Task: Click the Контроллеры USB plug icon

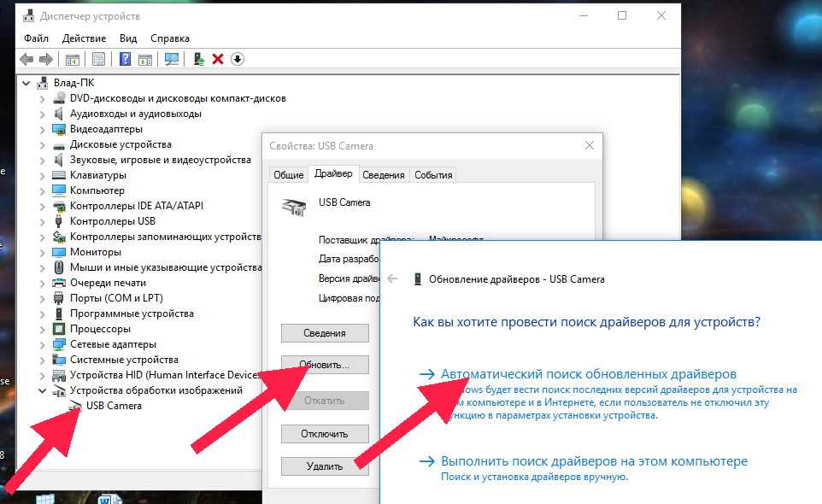Action: tap(59, 221)
